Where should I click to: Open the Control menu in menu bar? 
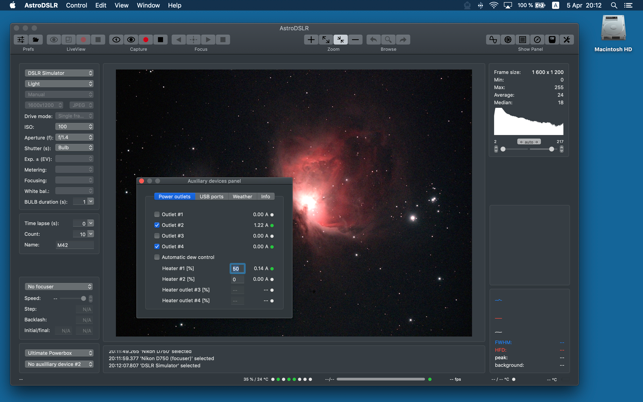click(x=76, y=5)
